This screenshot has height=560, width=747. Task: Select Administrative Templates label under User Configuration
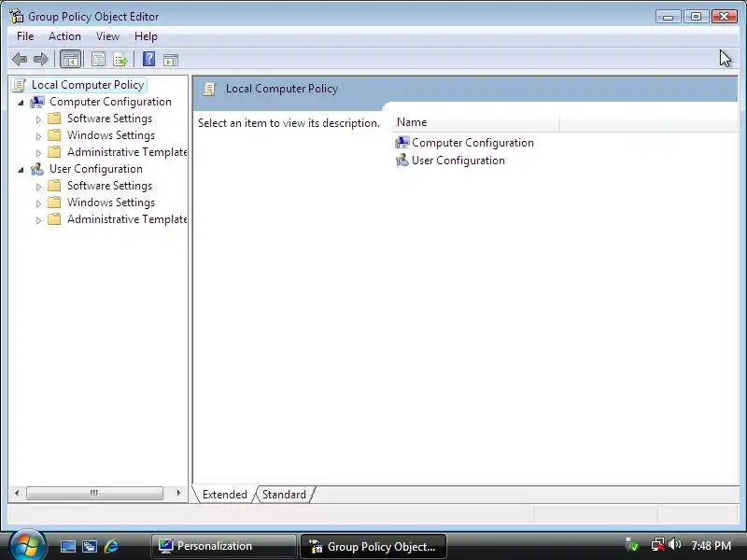(127, 219)
